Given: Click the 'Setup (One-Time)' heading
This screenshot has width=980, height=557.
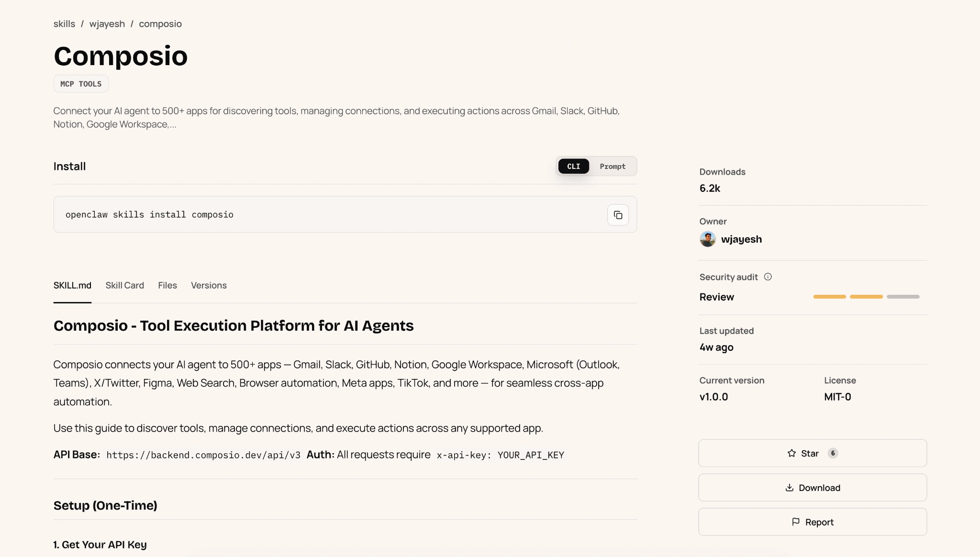Looking at the screenshot, I should click(105, 505).
